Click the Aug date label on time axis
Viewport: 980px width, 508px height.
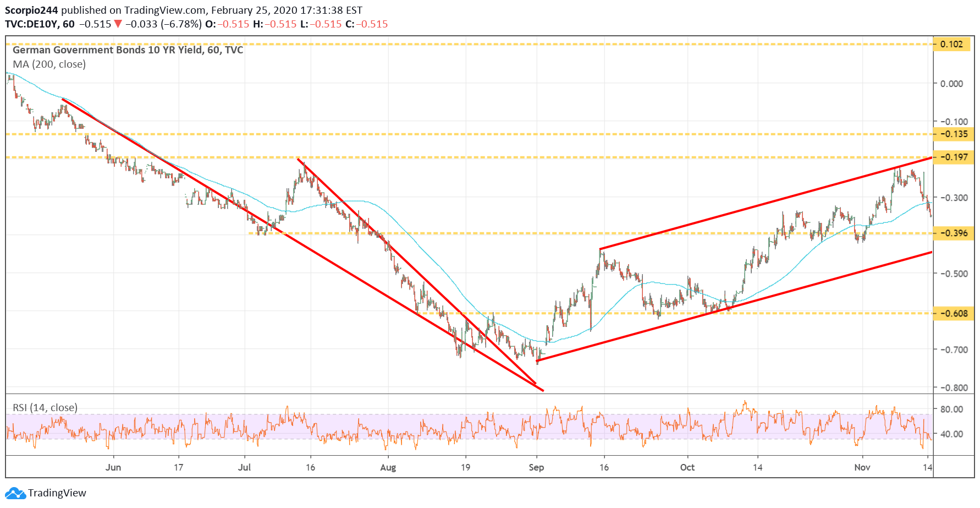coord(388,467)
